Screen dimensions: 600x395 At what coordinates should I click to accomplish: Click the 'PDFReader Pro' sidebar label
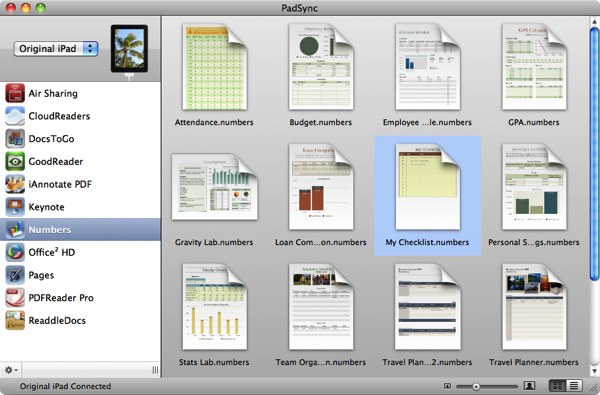coord(61,298)
